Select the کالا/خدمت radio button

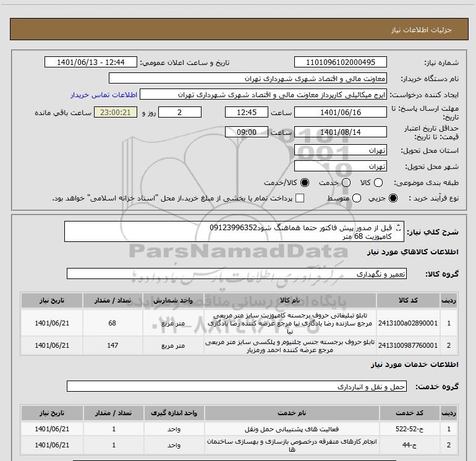(305, 183)
